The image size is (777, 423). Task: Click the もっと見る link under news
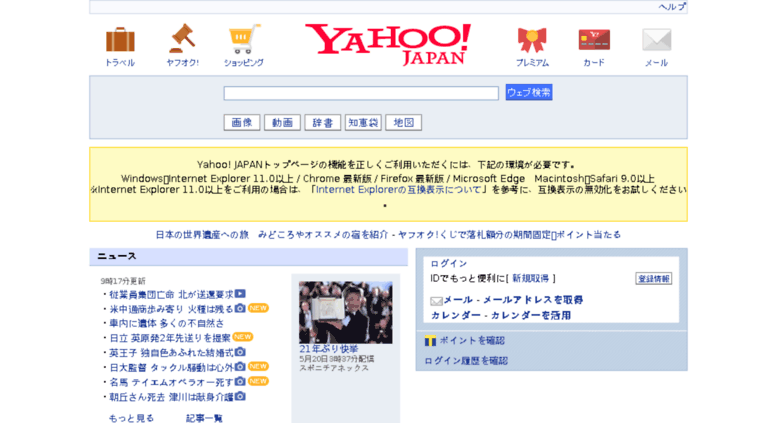131,419
